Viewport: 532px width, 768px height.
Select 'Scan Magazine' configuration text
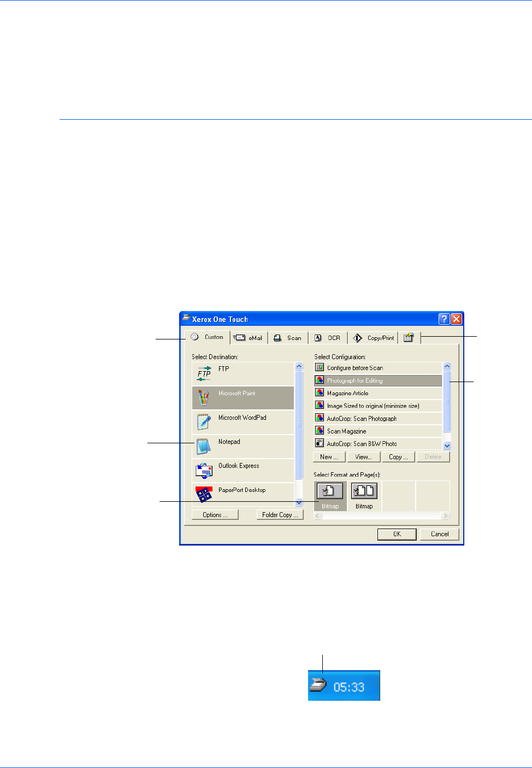(x=347, y=431)
